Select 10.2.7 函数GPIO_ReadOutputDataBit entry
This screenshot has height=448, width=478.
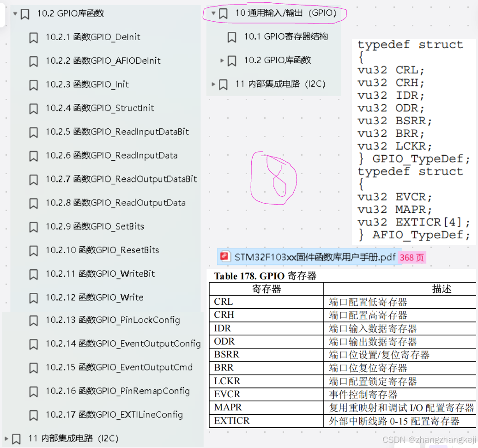(121, 179)
